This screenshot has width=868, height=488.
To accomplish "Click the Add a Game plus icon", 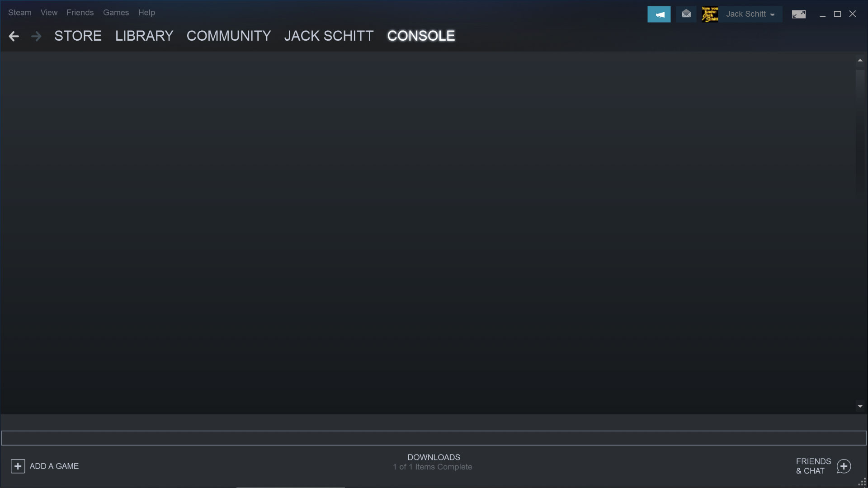I will [18, 466].
